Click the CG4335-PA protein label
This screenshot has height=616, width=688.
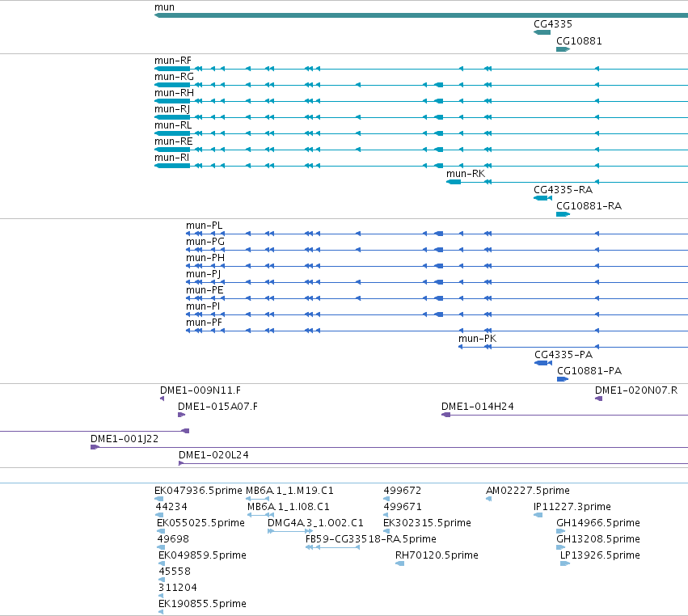[563, 355]
